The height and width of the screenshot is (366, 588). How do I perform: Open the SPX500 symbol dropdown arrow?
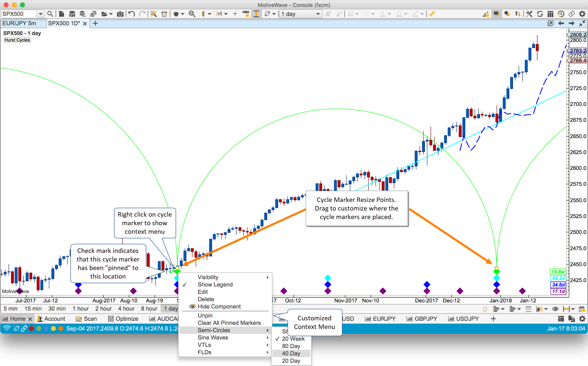[x=40, y=14]
